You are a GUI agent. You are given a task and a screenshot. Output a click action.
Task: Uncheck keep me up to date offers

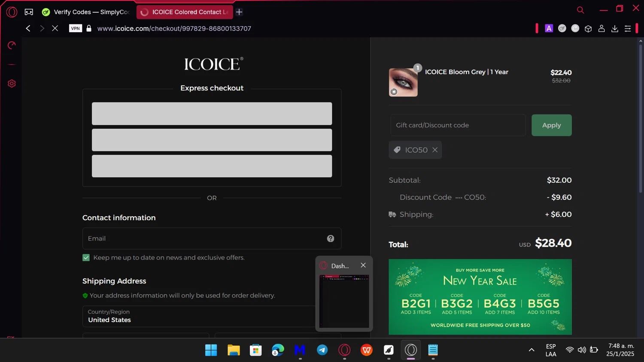tap(86, 258)
